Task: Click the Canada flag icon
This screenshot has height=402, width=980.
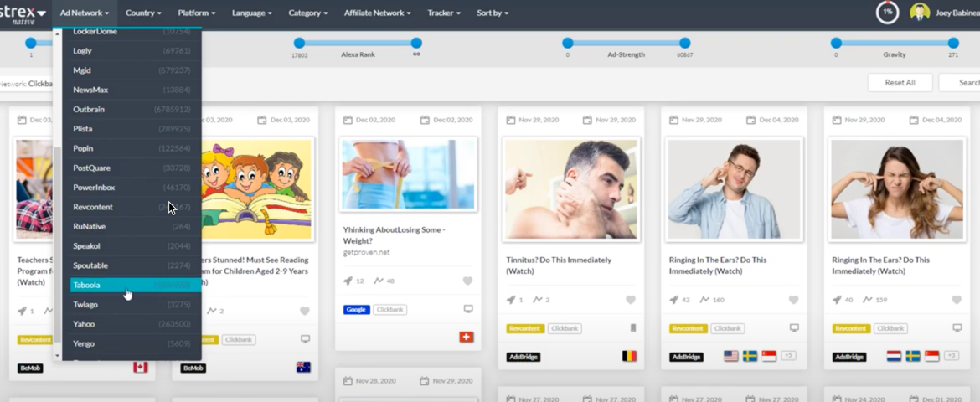Action: 140,367
